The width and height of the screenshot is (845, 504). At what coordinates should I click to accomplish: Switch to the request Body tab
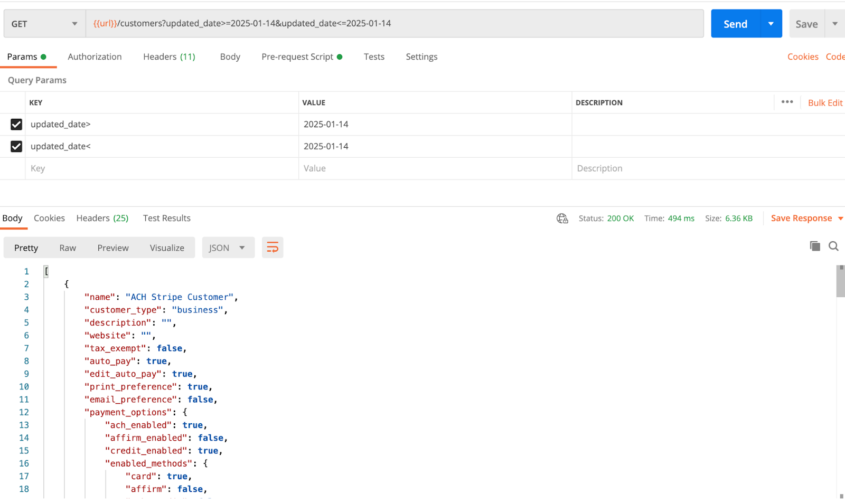pyautogui.click(x=230, y=57)
